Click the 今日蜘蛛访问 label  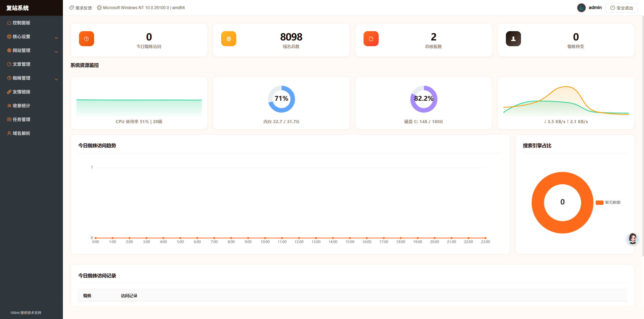point(149,46)
